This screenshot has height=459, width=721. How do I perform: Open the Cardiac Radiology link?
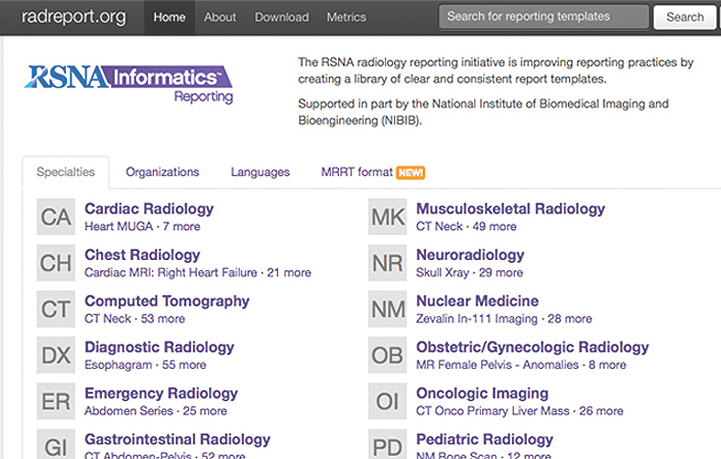(x=149, y=209)
